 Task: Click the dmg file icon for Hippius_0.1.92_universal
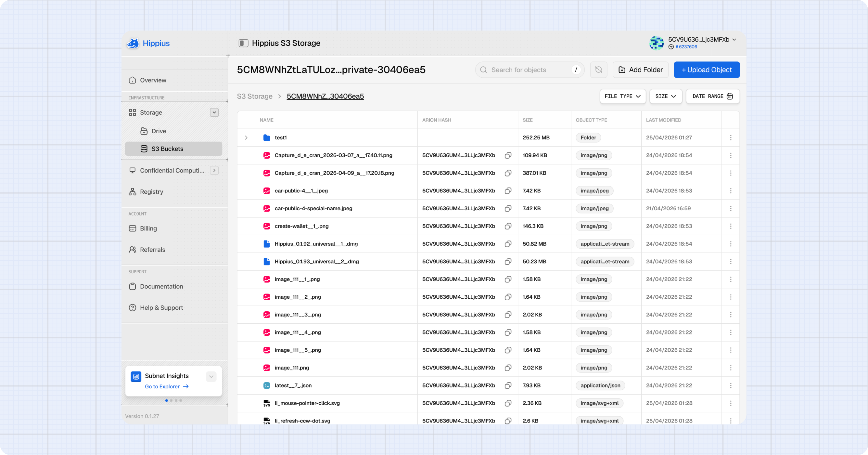coord(266,244)
